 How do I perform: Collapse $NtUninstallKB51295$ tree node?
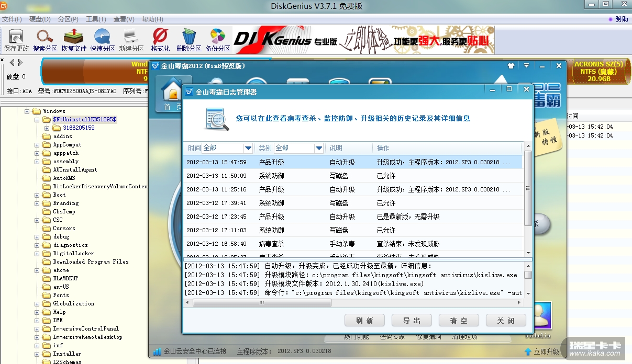[37, 120]
